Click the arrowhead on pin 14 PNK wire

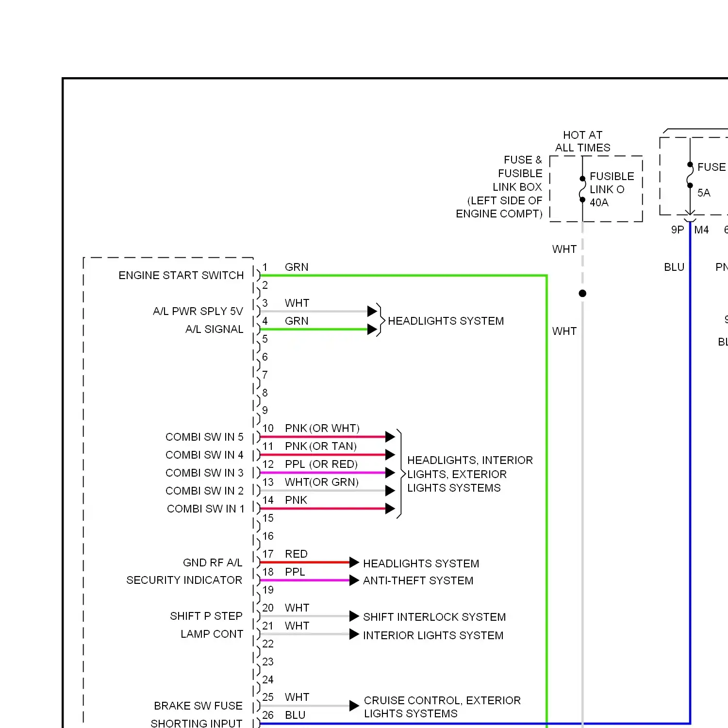point(390,509)
